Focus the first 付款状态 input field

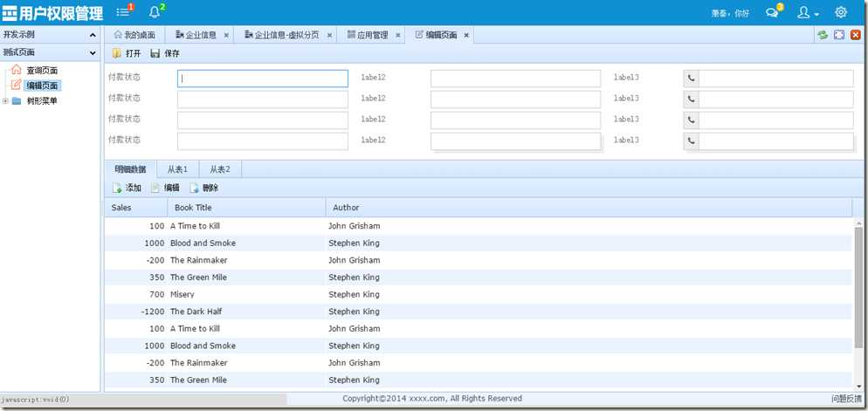point(262,79)
